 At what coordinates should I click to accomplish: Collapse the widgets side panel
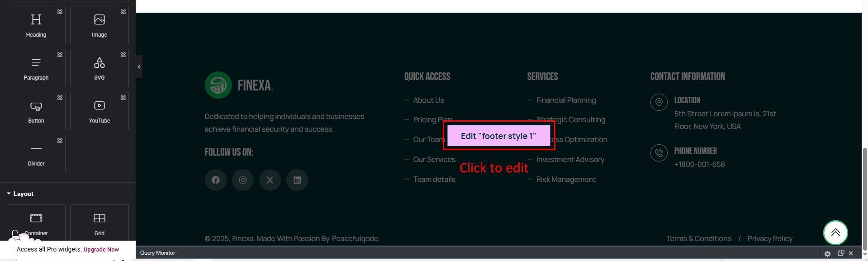(x=139, y=67)
